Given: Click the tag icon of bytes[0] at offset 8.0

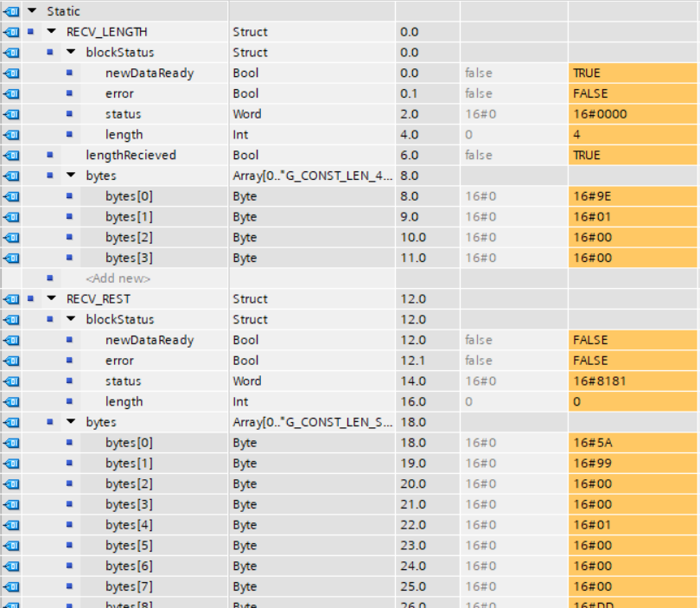Looking at the screenshot, I should pos(11,196).
